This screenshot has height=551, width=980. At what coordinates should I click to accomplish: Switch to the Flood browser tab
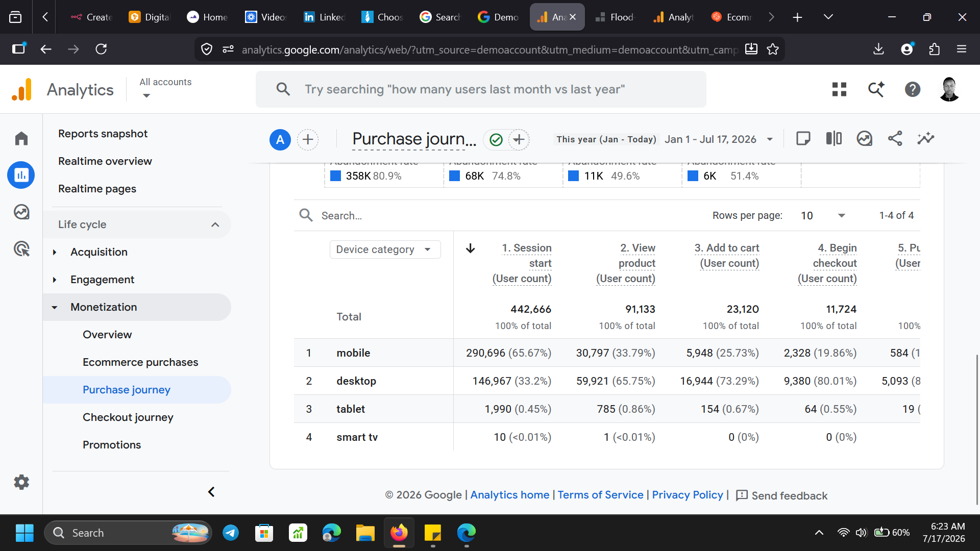615,17
